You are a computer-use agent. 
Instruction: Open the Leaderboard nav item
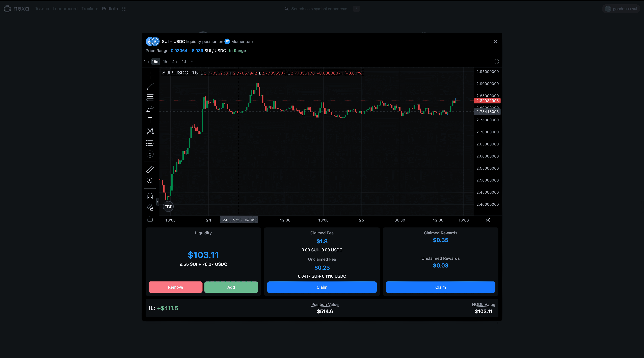click(x=65, y=9)
